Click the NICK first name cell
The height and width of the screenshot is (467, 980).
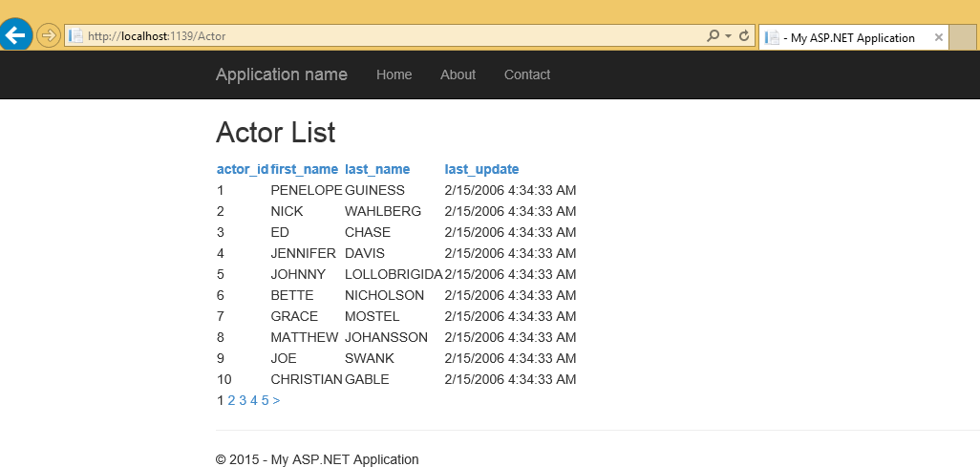coord(287,211)
